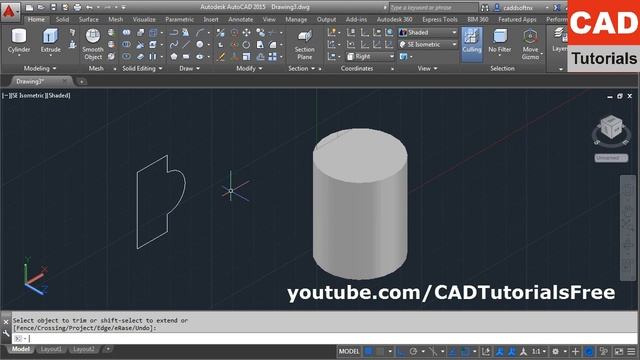Switch to the Mesh ribbon tab

tap(116, 19)
